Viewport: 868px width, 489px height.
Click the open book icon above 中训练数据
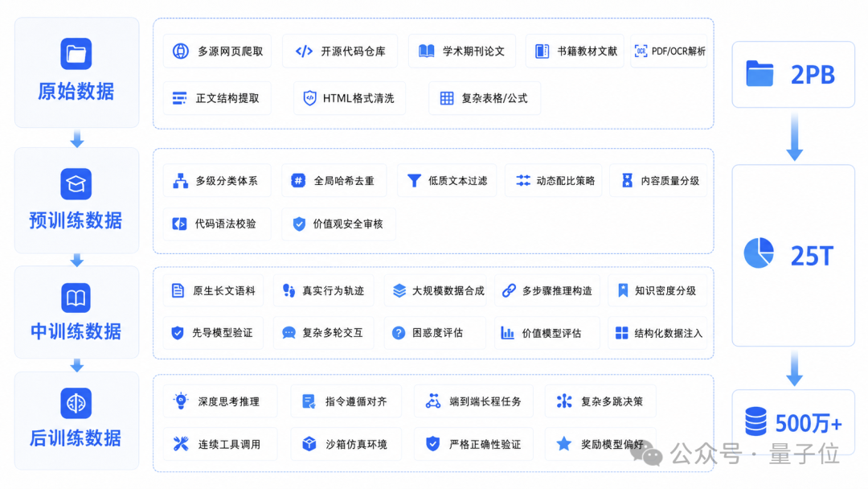click(x=76, y=298)
